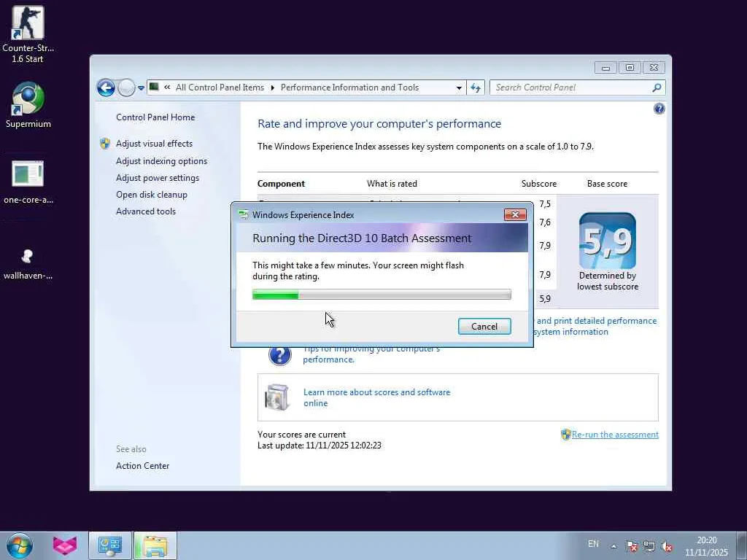Click Performance Information and Tools breadcrumb

tap(349, 87)
